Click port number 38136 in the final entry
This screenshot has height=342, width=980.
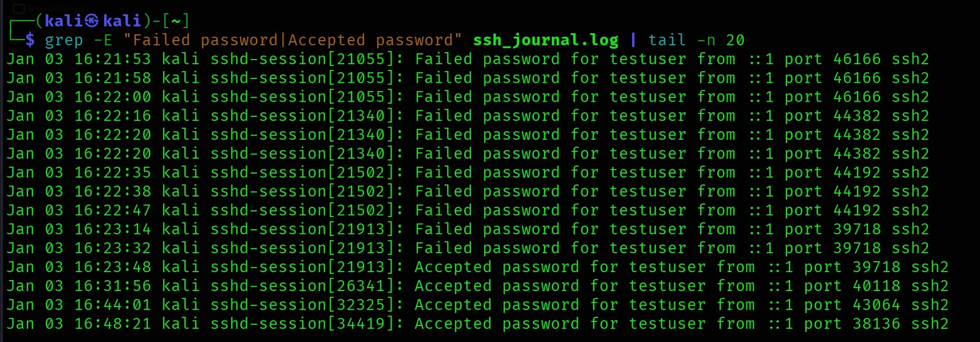876,324
